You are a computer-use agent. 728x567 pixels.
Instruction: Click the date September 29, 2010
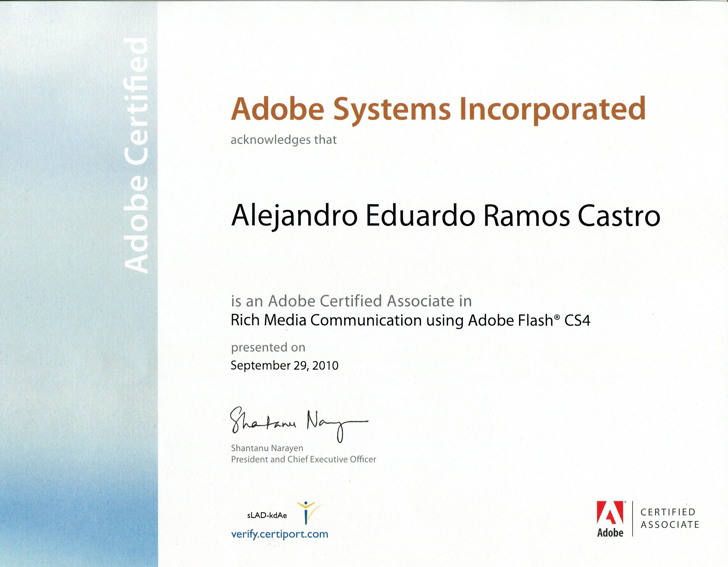pos(284,366)
